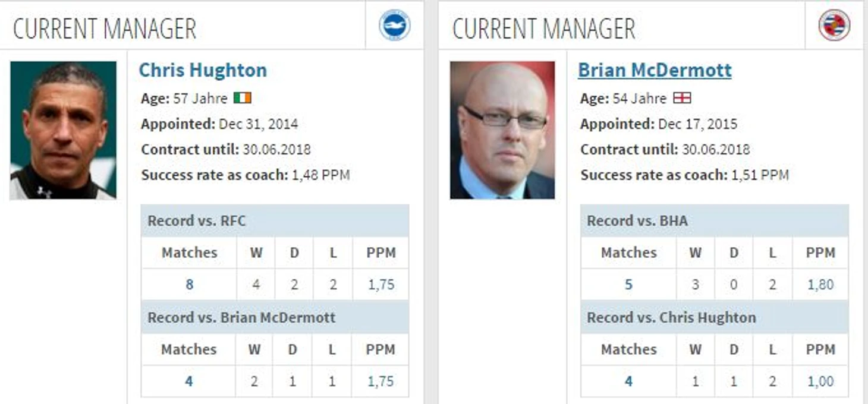Viewport: 868px width, 404px height.
Task: Open the Brian McDermott profile link
Action: coord(655,70)
